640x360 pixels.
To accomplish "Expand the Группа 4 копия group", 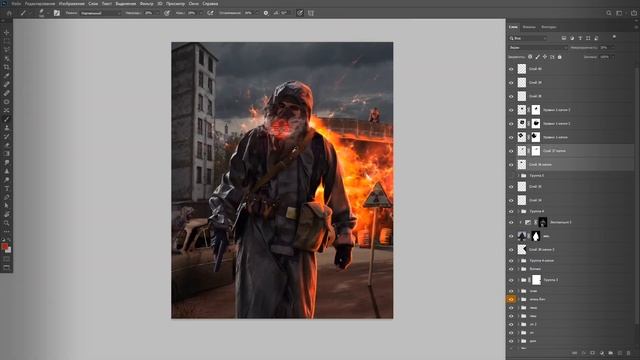I will (519, 260).
